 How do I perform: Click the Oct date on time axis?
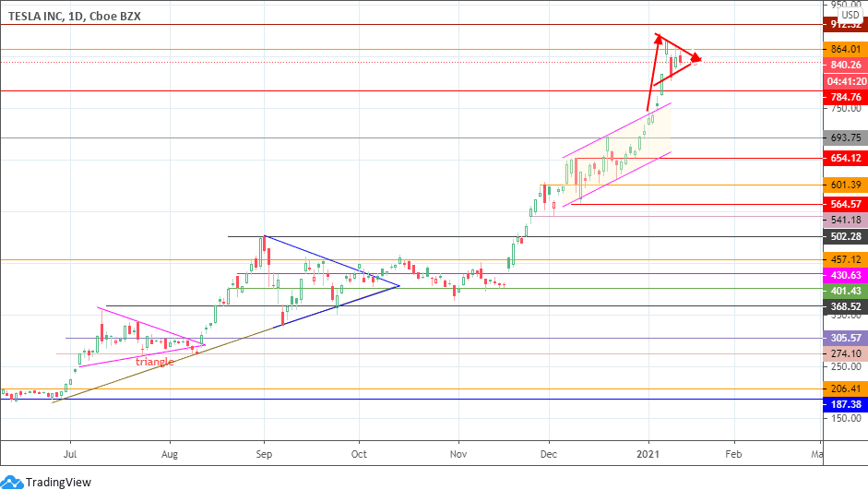[x=359, y=454]
